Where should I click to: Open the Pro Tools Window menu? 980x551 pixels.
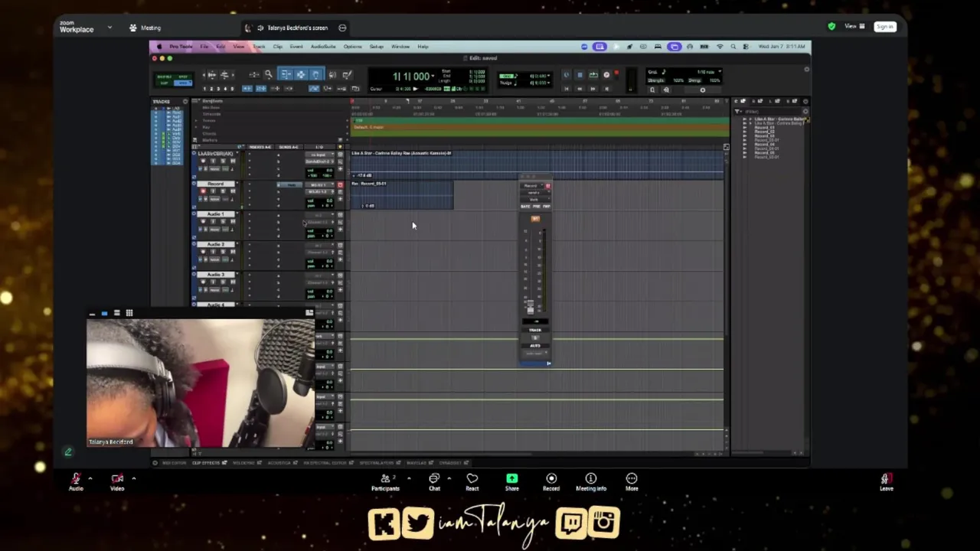click(400, 47)
